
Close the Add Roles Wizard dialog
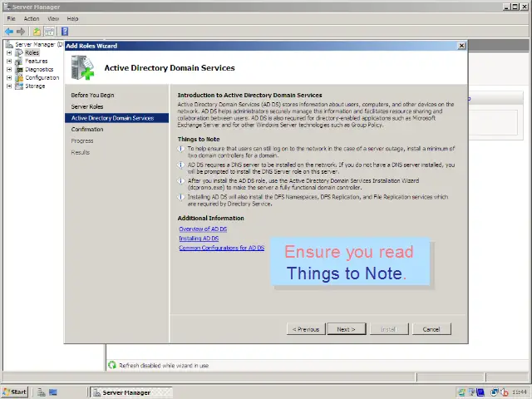(x=461, y=46)
